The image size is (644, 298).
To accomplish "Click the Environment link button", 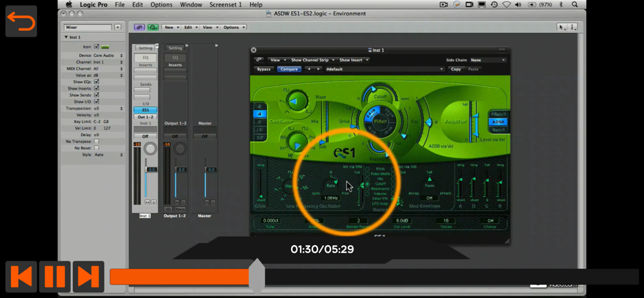I will click(x=139, y=27).
